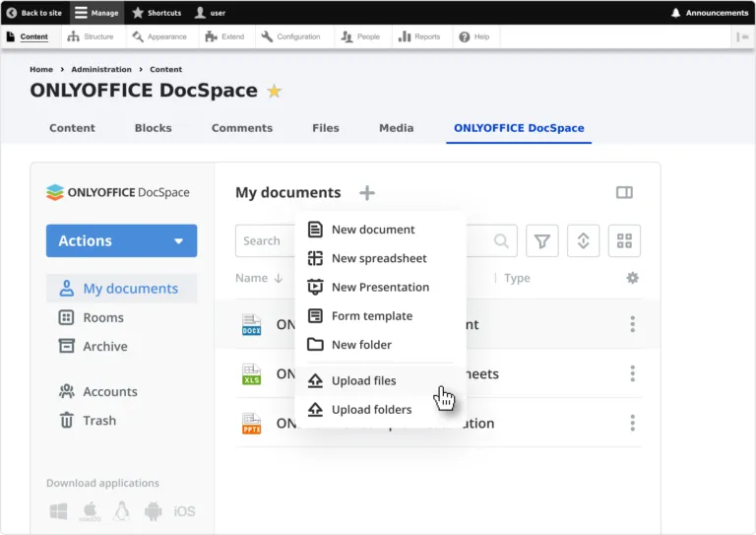
Task: Open the sort arrows icon
Action: tap(583, 240)
